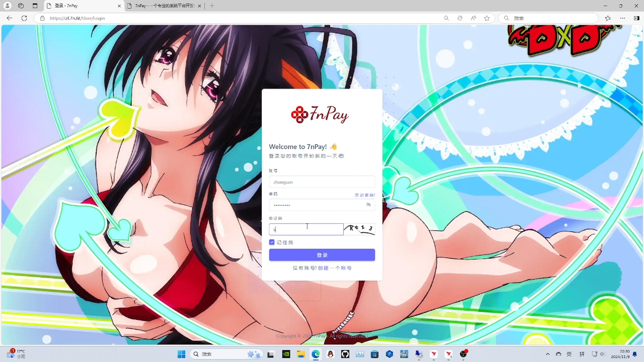Toggle the 记住我 remember me checkbox
The height and width of the screenshot is (362, 644).
click(x=272, y=242)
